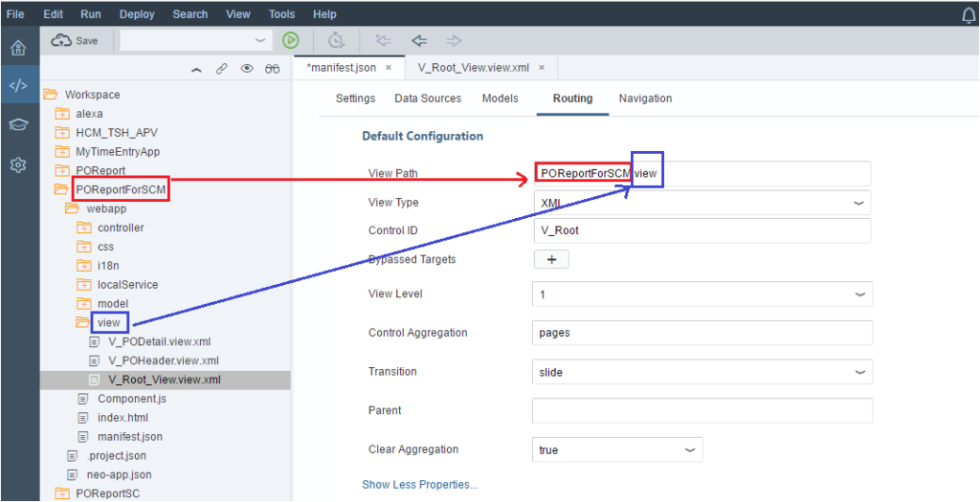
Task: Open the Navigation tab
Action: tap(645, 98)
